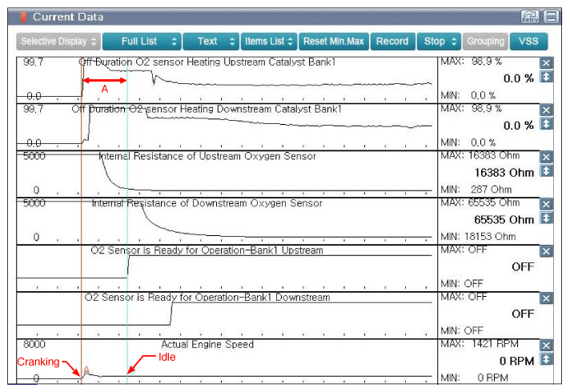
Task: Open the Stop options menu
Action: [440, 41]
